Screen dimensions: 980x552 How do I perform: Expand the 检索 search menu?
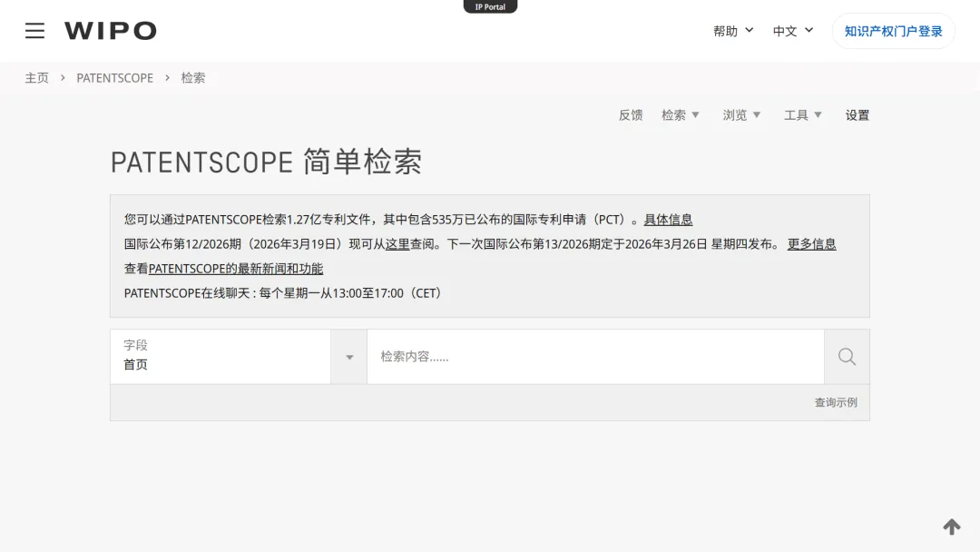(680, 115)
